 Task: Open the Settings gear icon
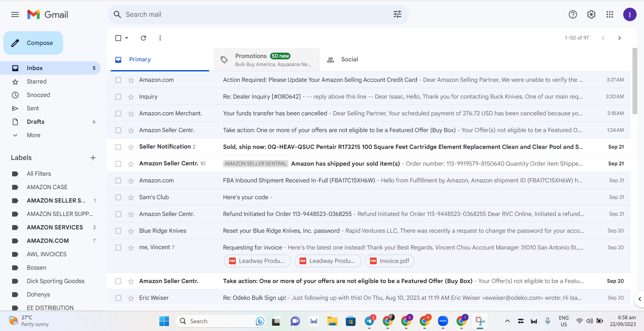(591, 14)
